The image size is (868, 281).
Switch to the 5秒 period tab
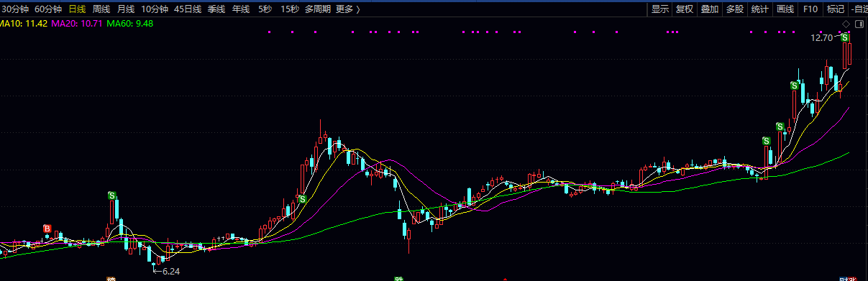point(265,9)
